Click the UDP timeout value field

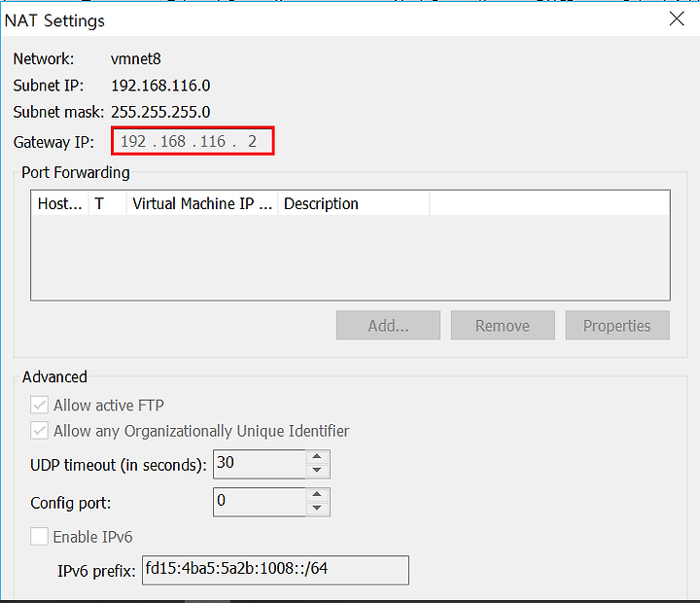260,464
